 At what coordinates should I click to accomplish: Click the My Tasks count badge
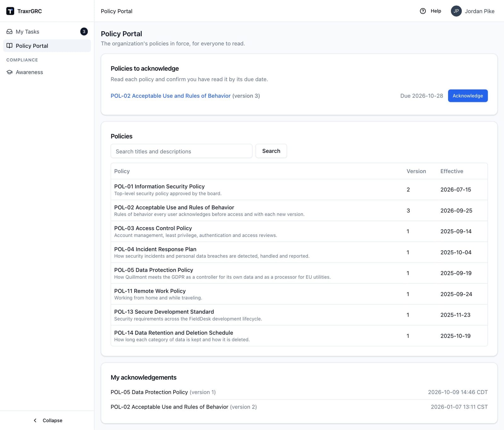click(x=84, y=32)
